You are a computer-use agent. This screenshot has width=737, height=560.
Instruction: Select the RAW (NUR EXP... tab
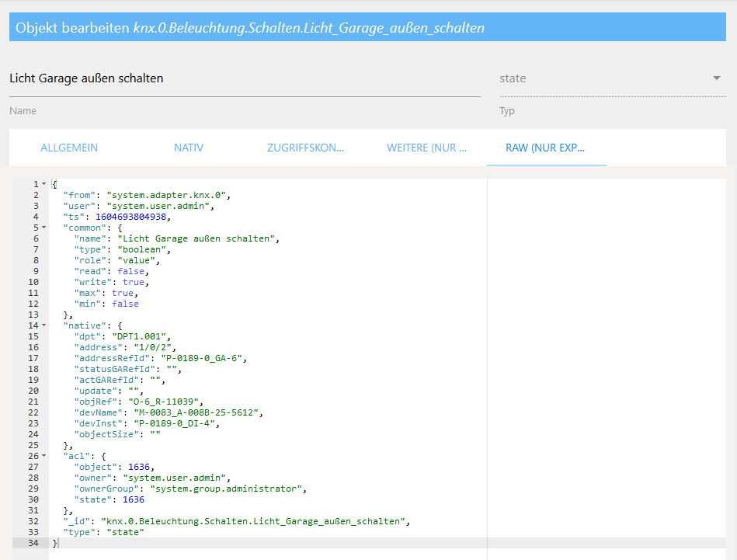coord(545,148)
